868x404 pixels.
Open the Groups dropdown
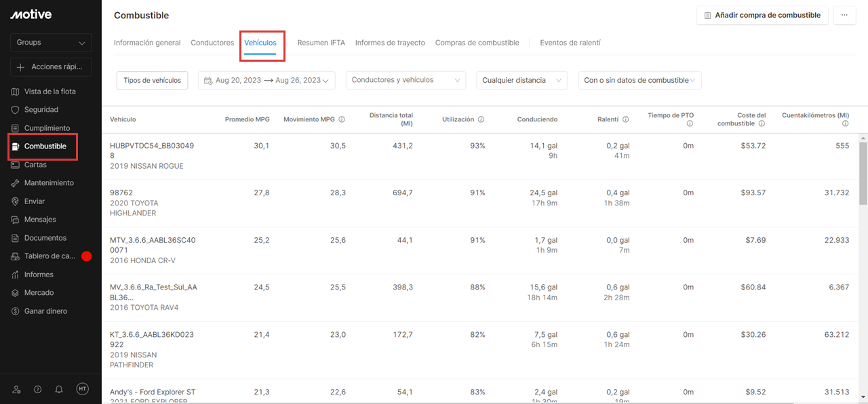[x=50, y=42]
